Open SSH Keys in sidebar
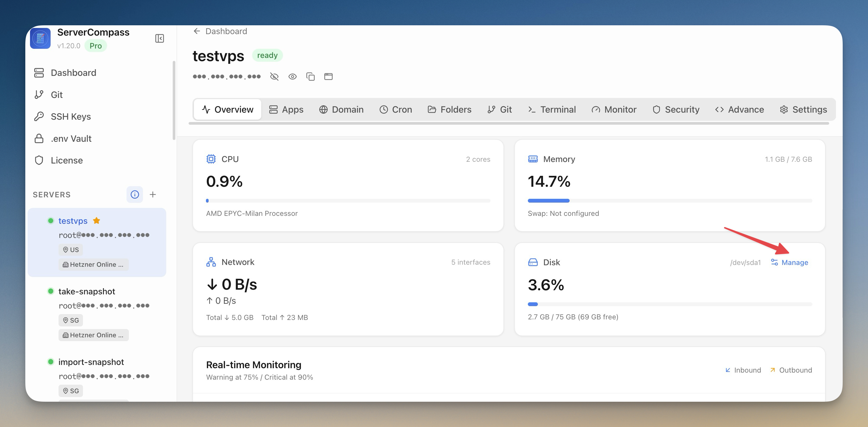Image resolution: width=868 pixels, height=427 pixels. 71,116
